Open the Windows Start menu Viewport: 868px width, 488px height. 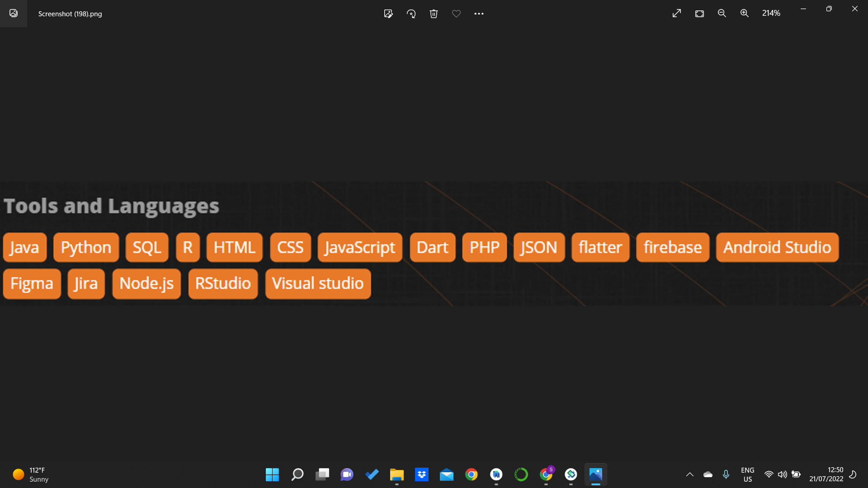tap(272, 474)
